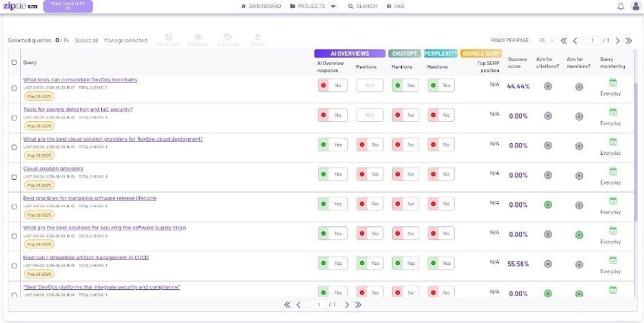
Task: Click the Google SERP column group header
Action: pos(481,53)
